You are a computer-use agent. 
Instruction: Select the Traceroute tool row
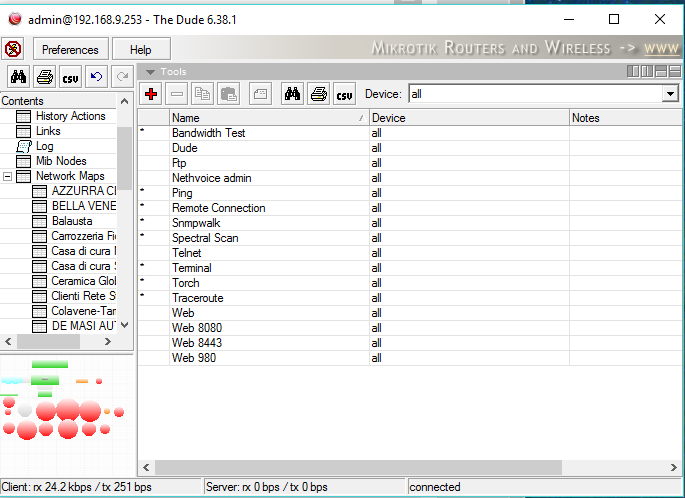tap(410, 298)
